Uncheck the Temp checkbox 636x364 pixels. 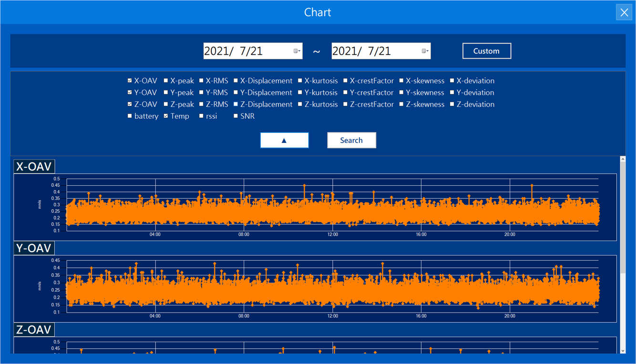point(166,116)
